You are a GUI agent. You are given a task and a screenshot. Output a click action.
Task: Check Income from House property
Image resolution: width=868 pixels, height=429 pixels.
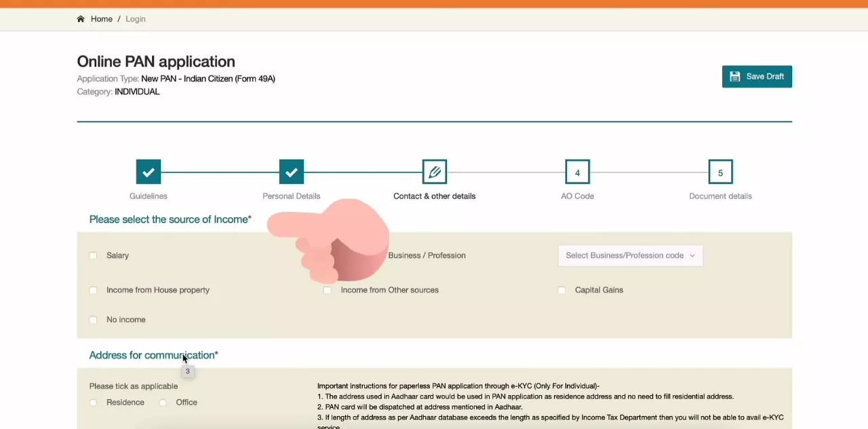point(93,290)
